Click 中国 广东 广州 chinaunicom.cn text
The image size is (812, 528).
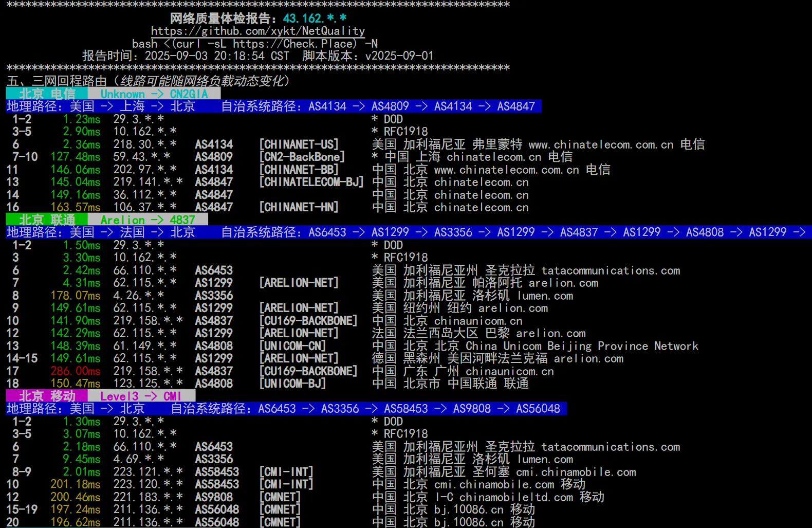pyautogui.click(x=463, y=371)
